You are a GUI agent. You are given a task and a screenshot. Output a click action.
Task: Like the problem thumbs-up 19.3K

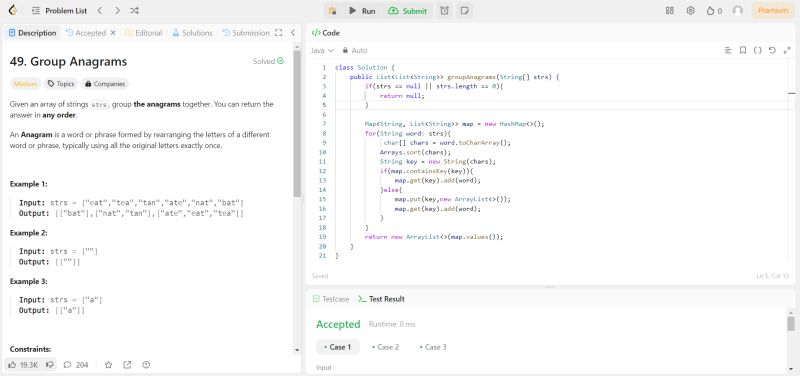(x=24, y=365)
